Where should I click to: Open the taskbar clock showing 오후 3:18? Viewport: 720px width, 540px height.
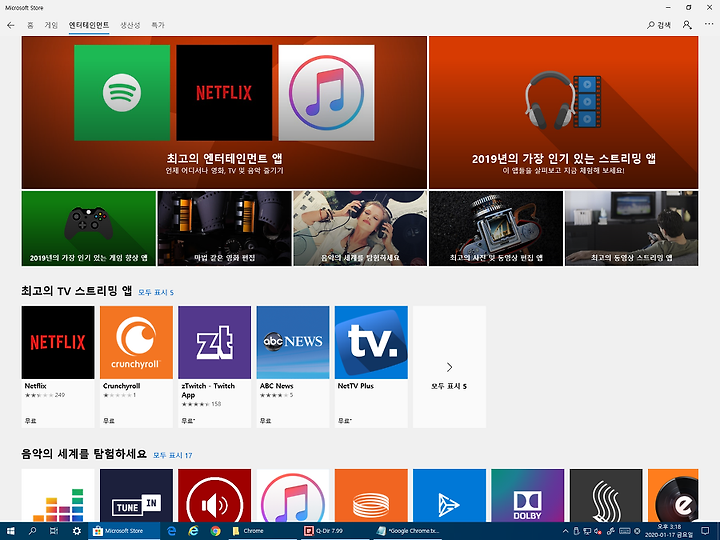[669, 531]
